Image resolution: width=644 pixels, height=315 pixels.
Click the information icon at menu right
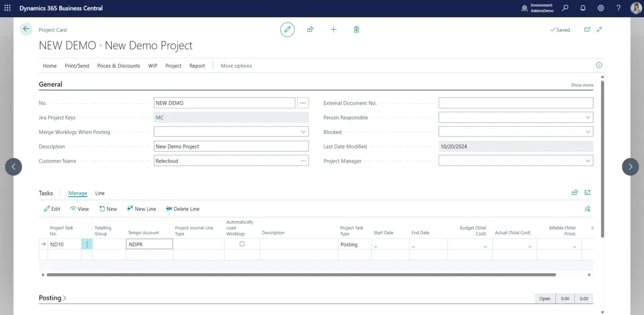pyautogui.click(x=599, y=65)
